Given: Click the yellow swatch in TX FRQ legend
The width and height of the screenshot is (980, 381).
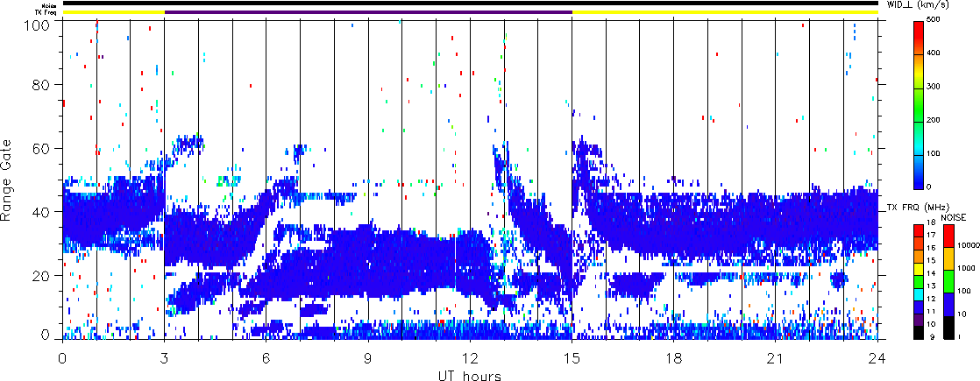Looking at the screenshot, I should pos(919,269).
